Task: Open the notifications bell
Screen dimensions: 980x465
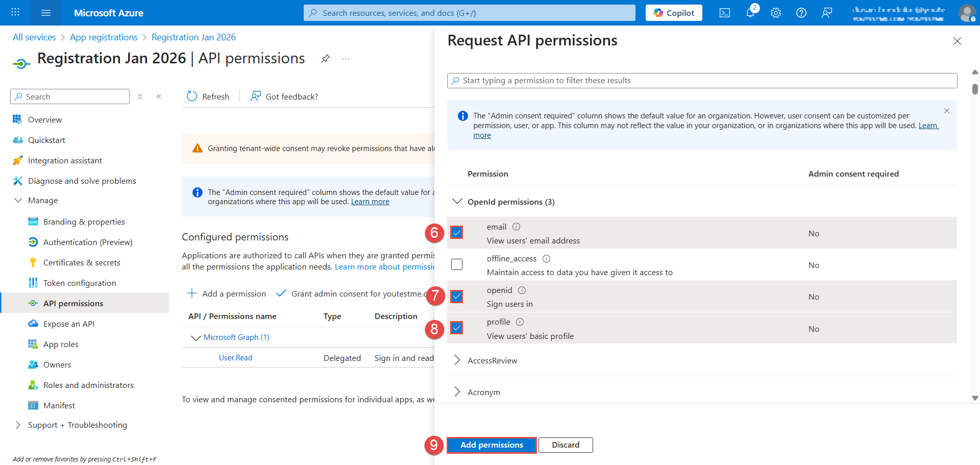Action: [x=750, y=13]
